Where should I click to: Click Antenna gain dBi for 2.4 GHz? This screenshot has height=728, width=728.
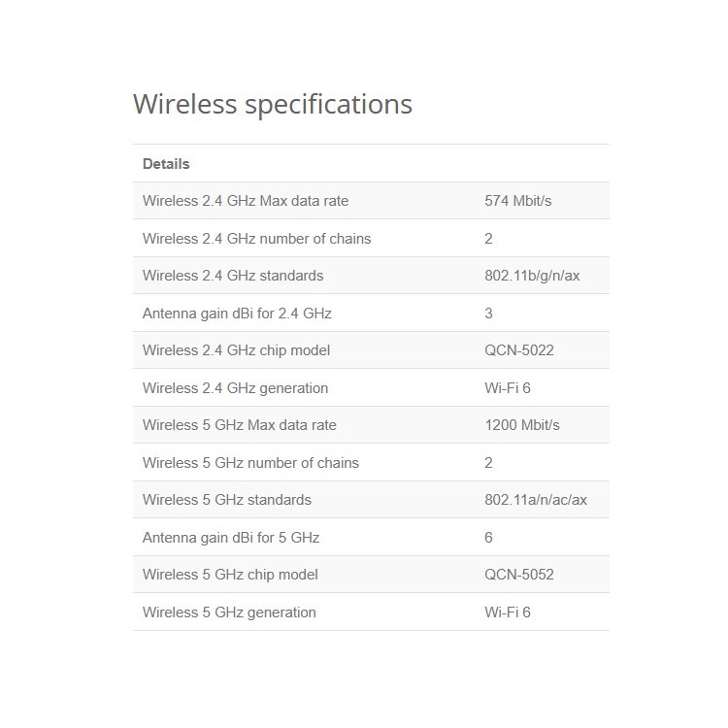pos(237,314)
